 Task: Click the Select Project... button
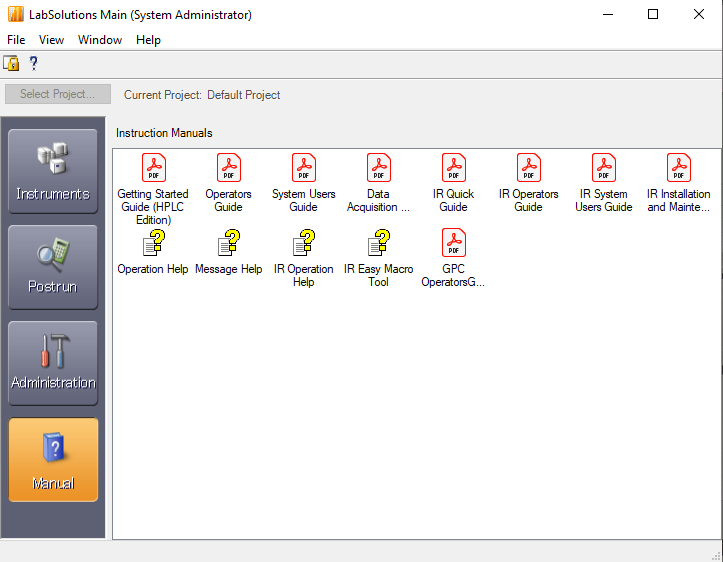(58, 94)
